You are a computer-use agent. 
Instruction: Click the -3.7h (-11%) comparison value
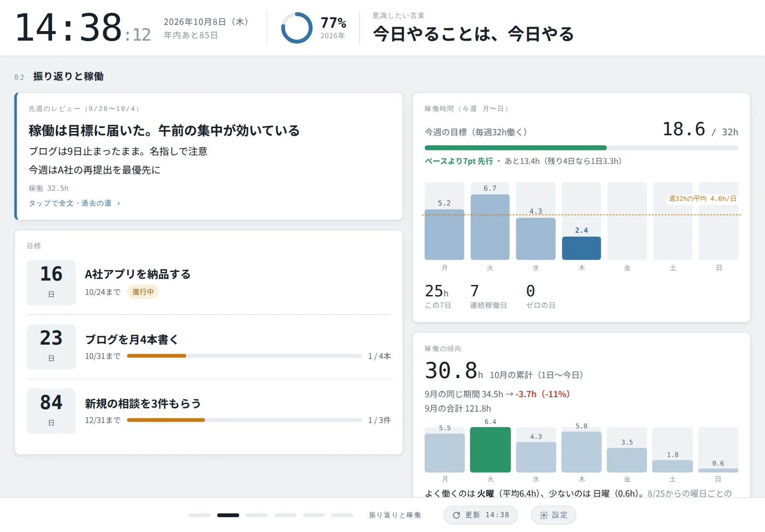tap(543, 394)
